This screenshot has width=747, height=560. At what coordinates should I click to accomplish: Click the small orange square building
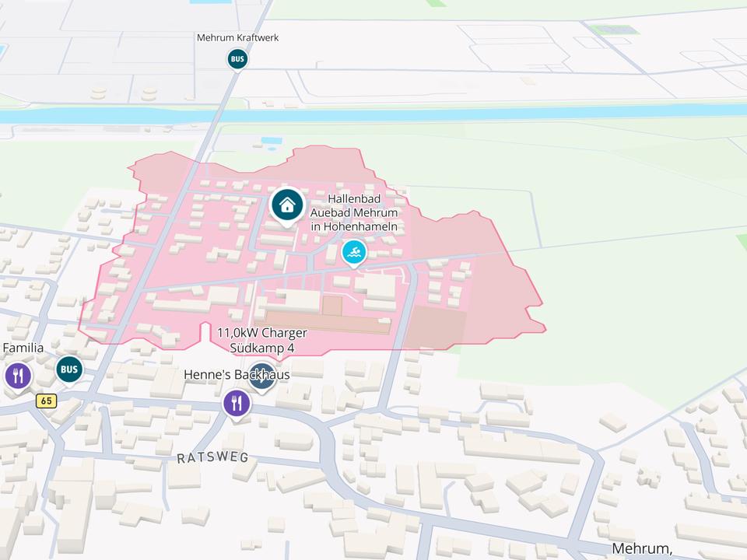332,306
